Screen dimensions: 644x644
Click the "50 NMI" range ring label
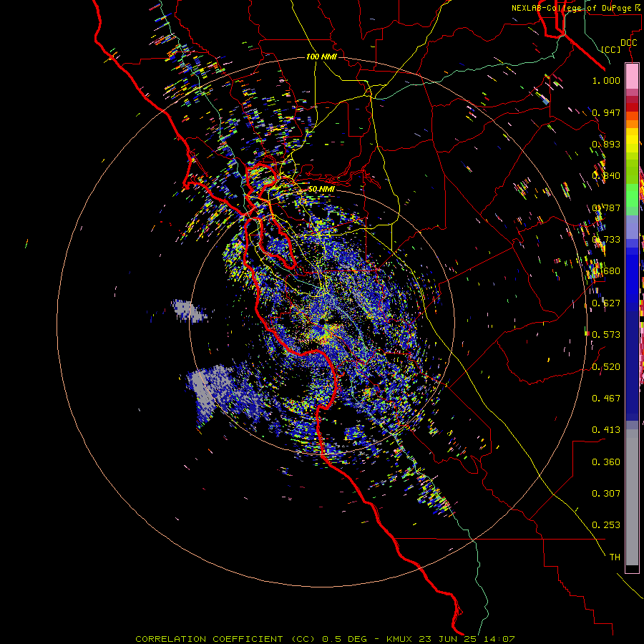(321, 189)
